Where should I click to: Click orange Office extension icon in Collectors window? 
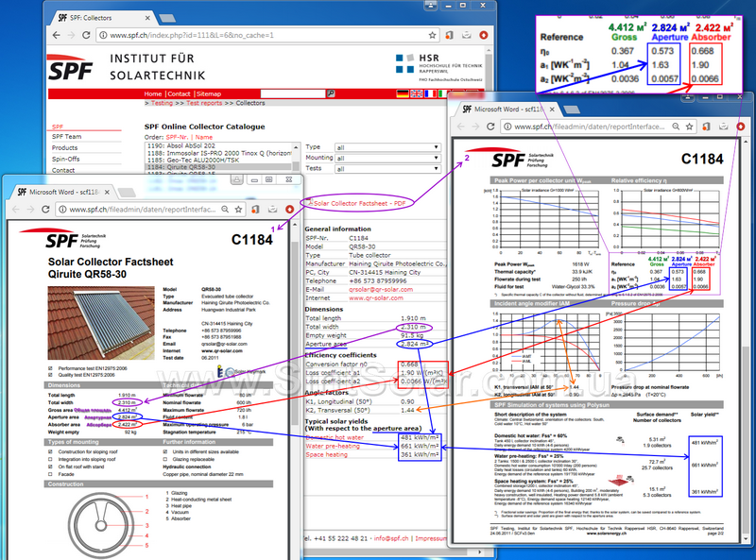click(x=450, y=35)
